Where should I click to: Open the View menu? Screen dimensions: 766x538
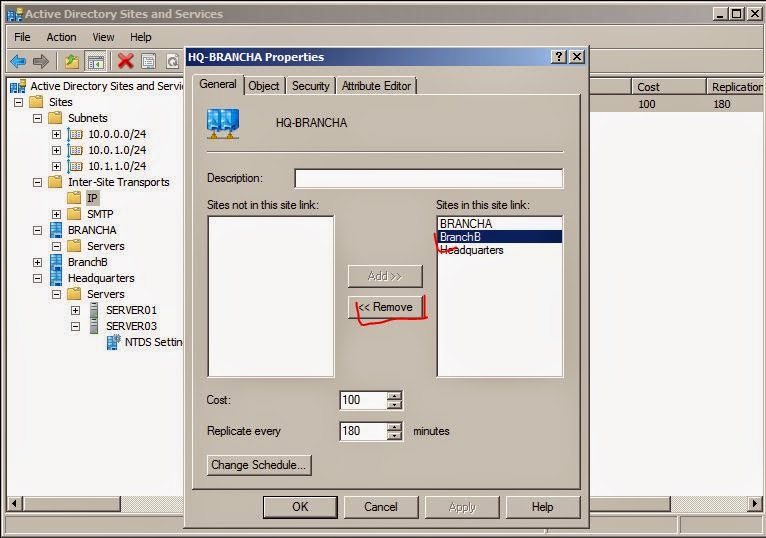coord(103,37)
